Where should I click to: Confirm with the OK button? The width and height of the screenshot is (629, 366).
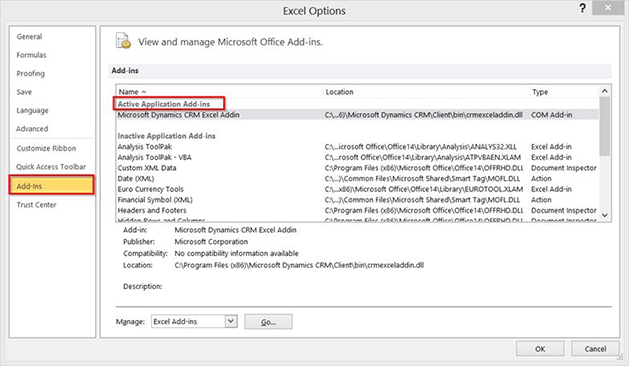[540, 349]
